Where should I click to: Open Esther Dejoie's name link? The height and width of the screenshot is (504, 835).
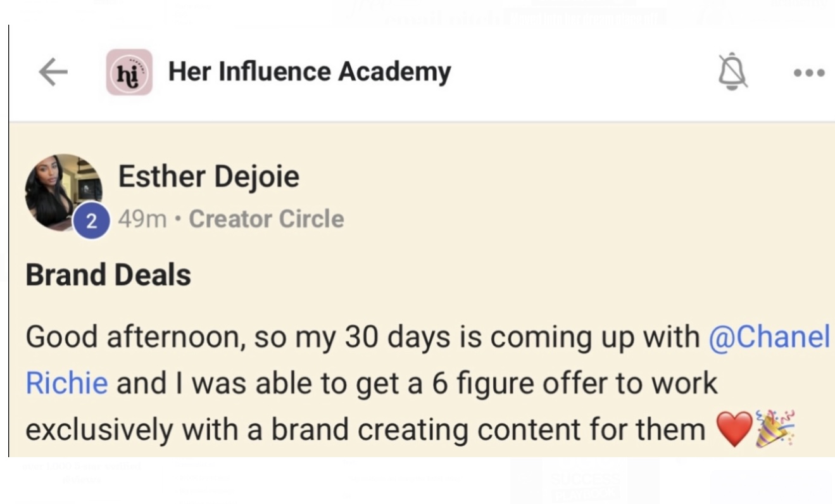[208, 175]
